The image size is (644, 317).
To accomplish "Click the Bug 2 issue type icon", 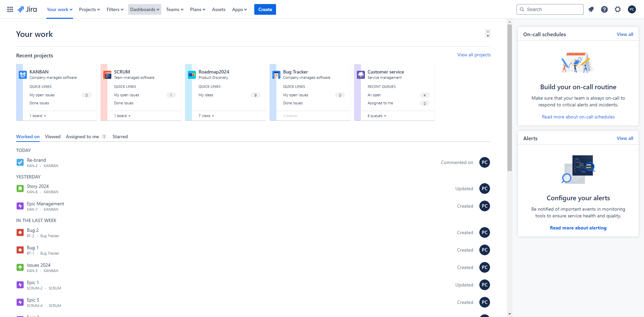I will [x=20, y=232].
